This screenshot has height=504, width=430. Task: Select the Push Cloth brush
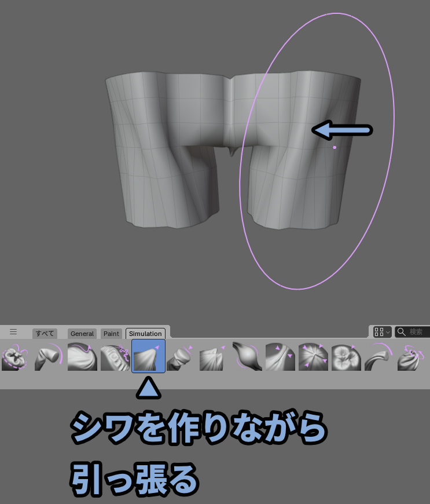coord(347,356)
